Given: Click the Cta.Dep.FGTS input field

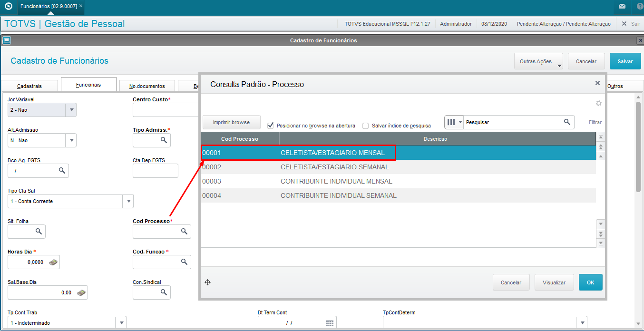Looking at the screenshot, I should (155, 171).
